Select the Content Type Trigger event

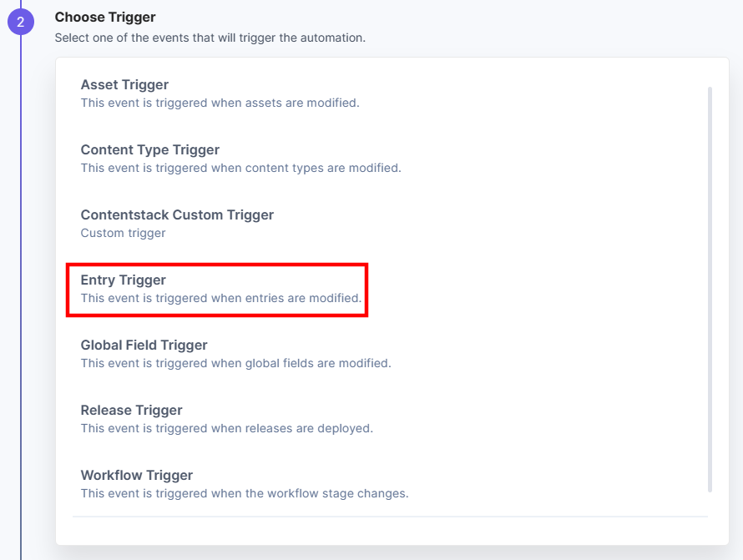coord(149,149)
